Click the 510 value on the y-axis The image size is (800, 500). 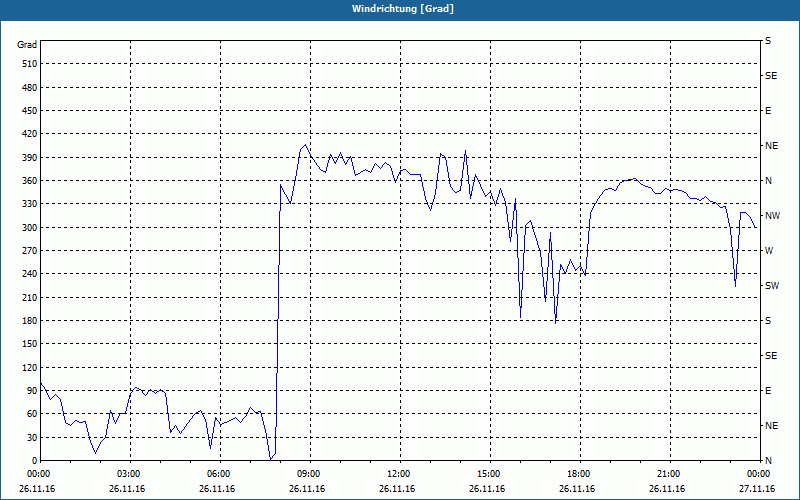click(x=30, y=64)
